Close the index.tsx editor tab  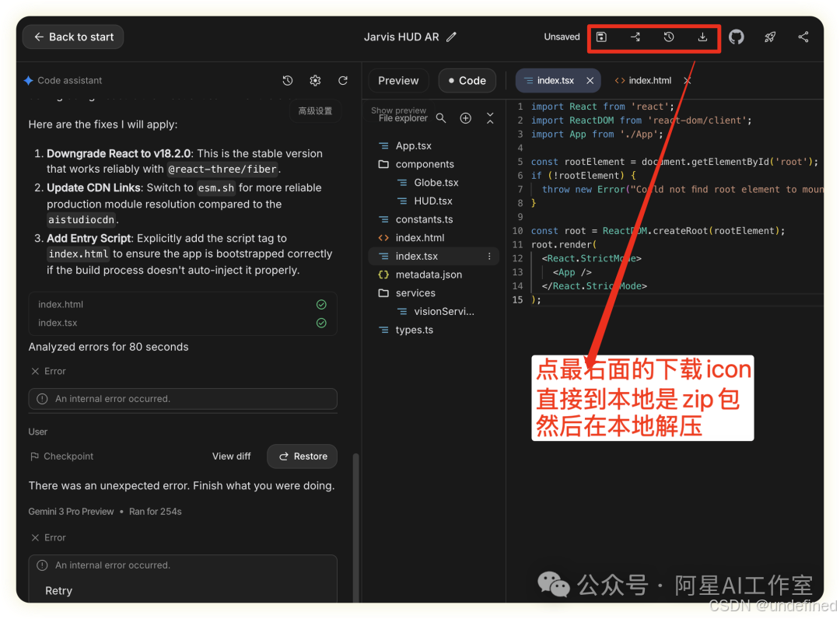(590, 80)
